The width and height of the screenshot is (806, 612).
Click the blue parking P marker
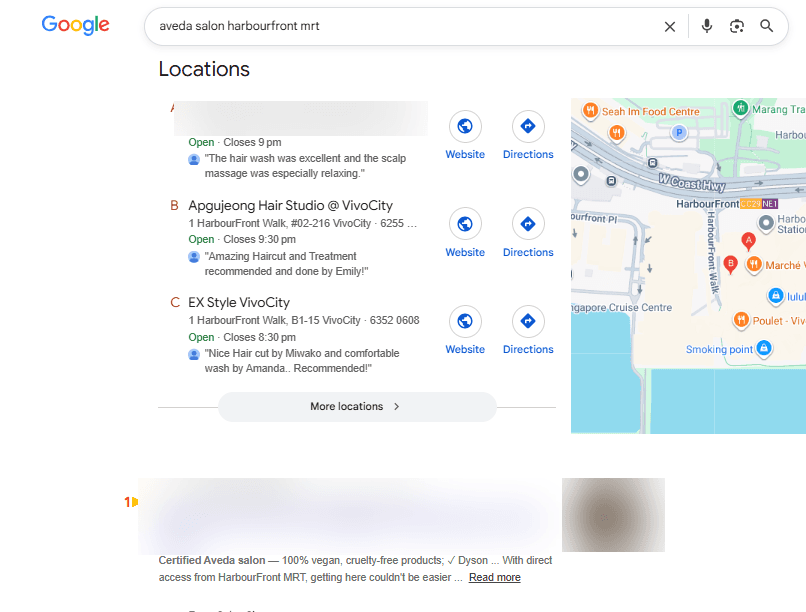[679, 133]
